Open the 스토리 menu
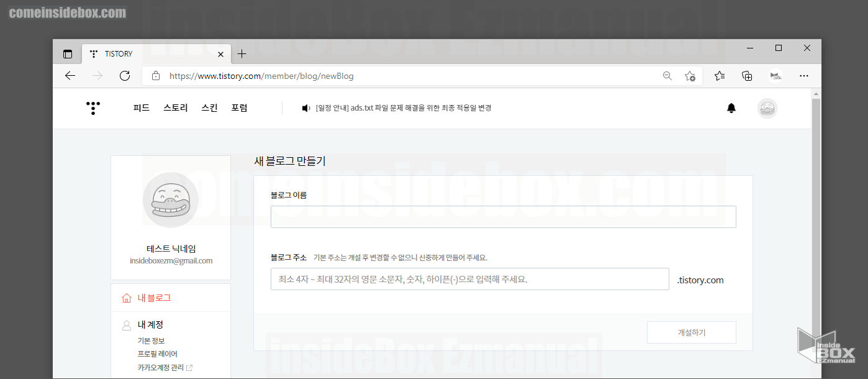Screen dimensions: 868x379 (176, 108)
